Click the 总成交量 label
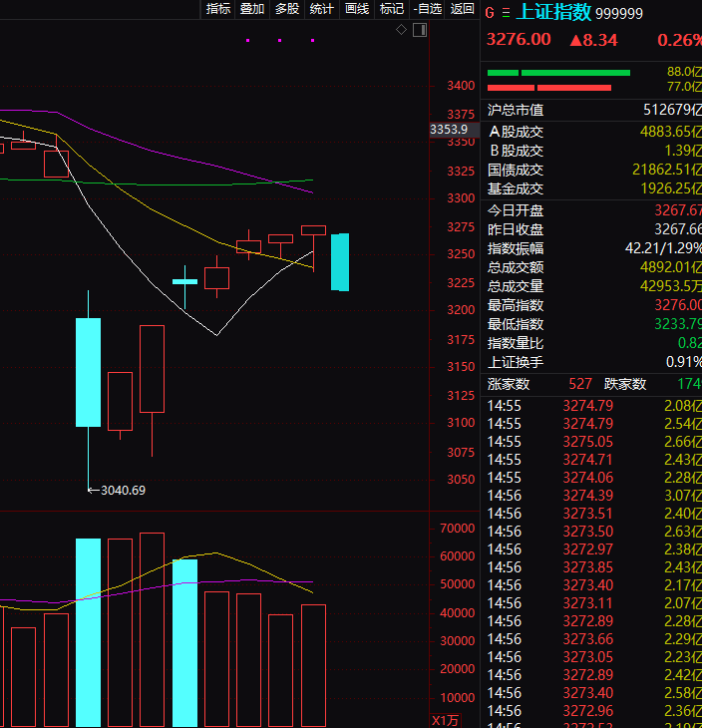This screenshot has height=728, width=702. [x=516, y=286]
